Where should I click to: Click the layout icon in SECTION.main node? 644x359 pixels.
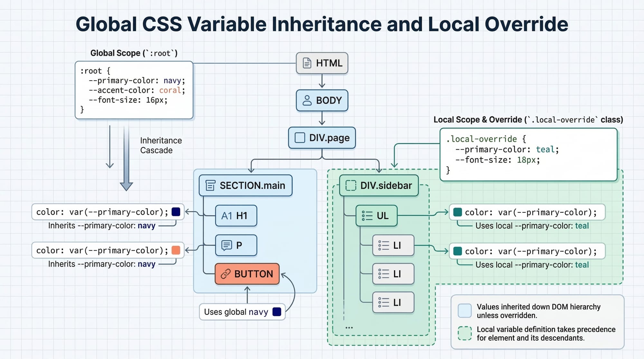click(x=210, y=186)
